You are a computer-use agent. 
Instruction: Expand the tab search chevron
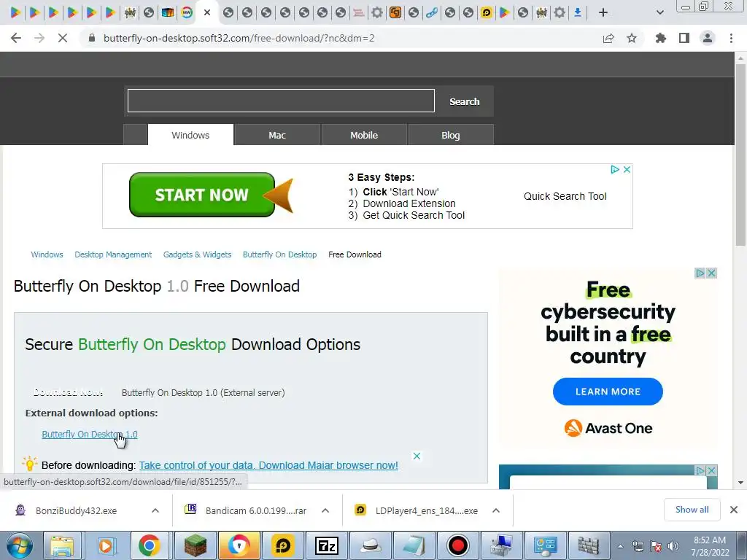click(659, 12)
